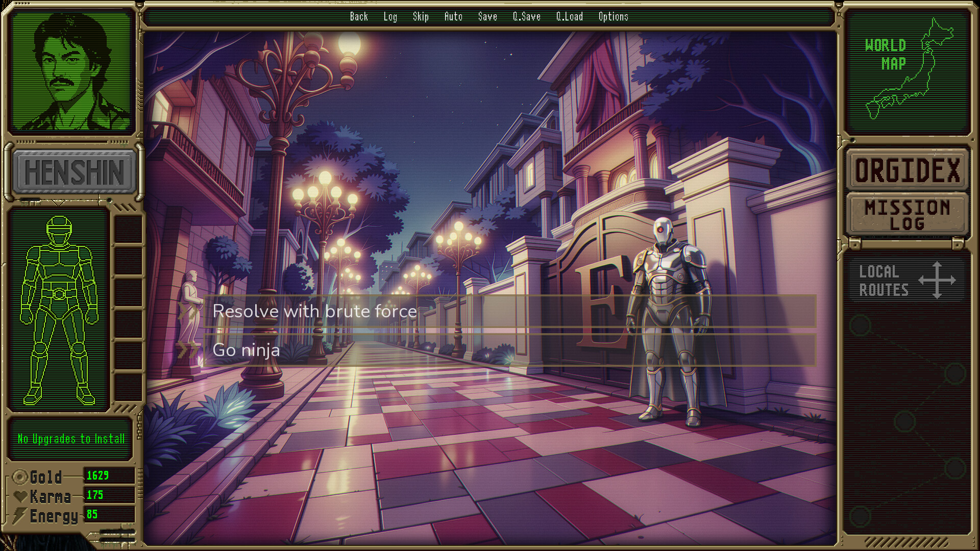Click 'No Upgrades to Install' panel
The width and height of the screenshot is (980, 551).
pos(71,439)
